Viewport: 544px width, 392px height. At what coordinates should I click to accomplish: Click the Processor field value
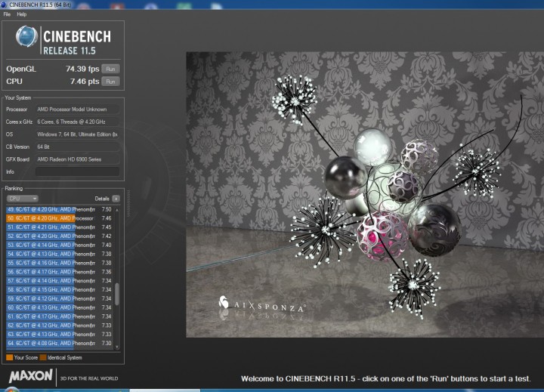[77, 110]
